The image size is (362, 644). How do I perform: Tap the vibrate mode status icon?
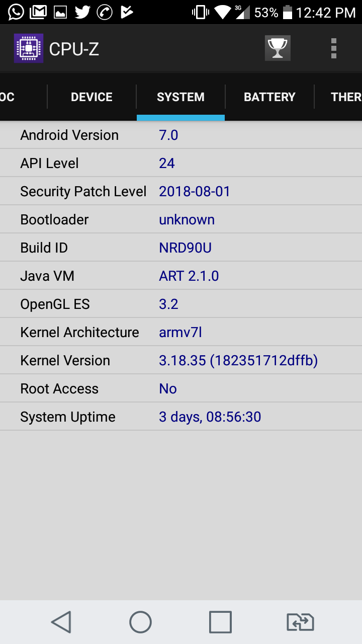pyautogui.click(x=201, y=13)
